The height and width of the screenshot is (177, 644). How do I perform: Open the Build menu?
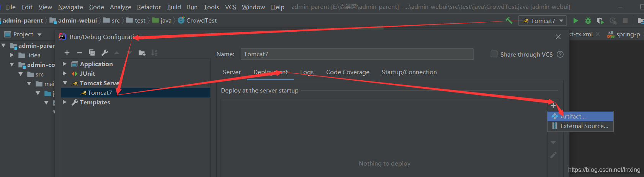pos(174,7)
